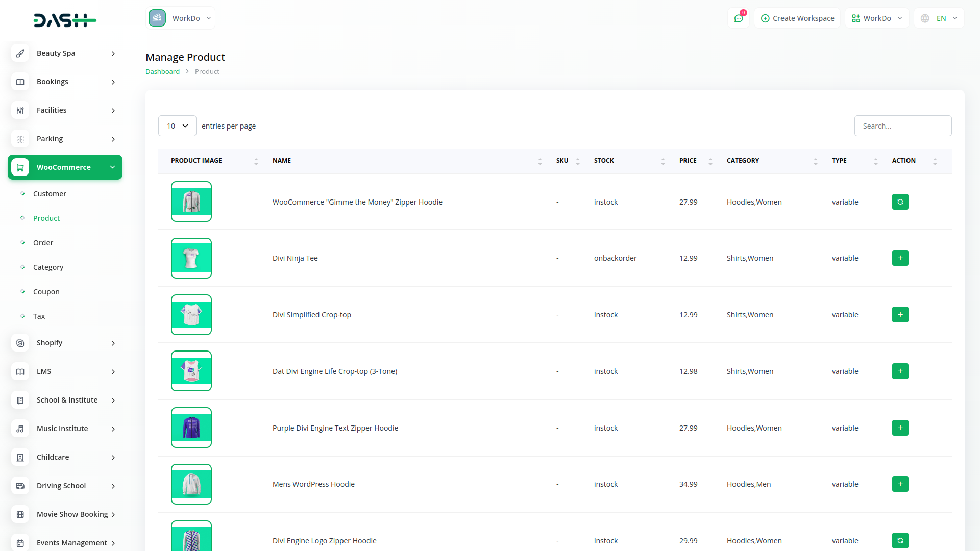
Task: Click the Hoodies,Men category cell
Action: 749,484
